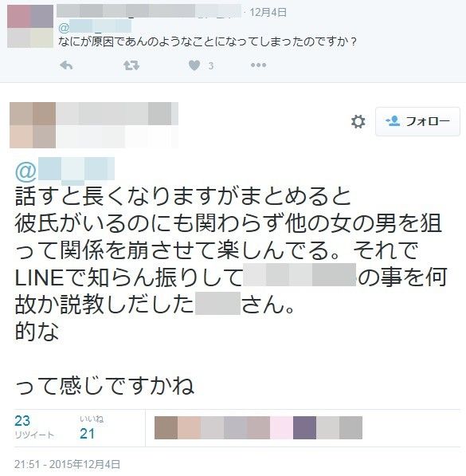The width and height of the screenshot is (466, 476).
Task: Open the main tweet author's avatar
Action: point(33,125)
